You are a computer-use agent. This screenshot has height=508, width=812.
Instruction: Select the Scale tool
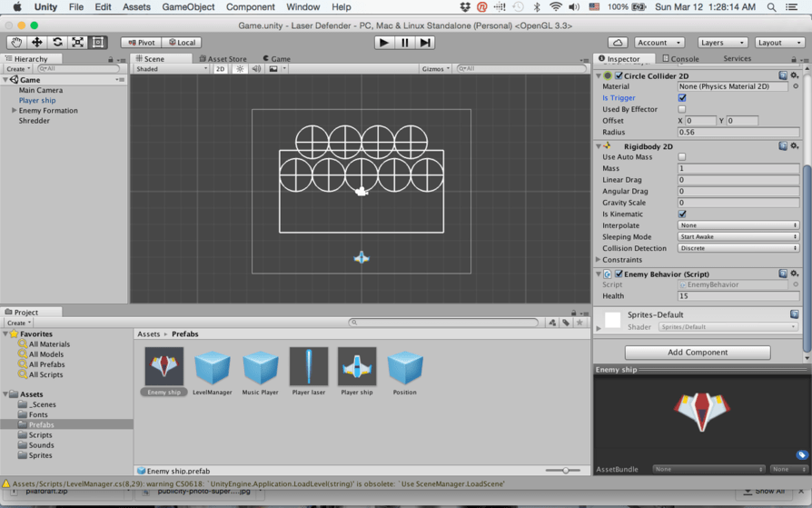tap(78, 43)
